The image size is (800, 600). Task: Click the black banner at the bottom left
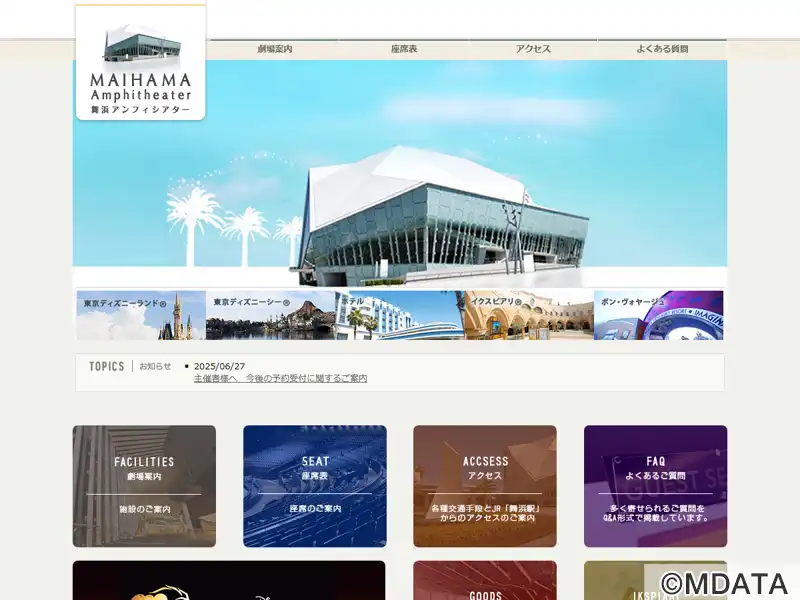(x=228, y=581)
